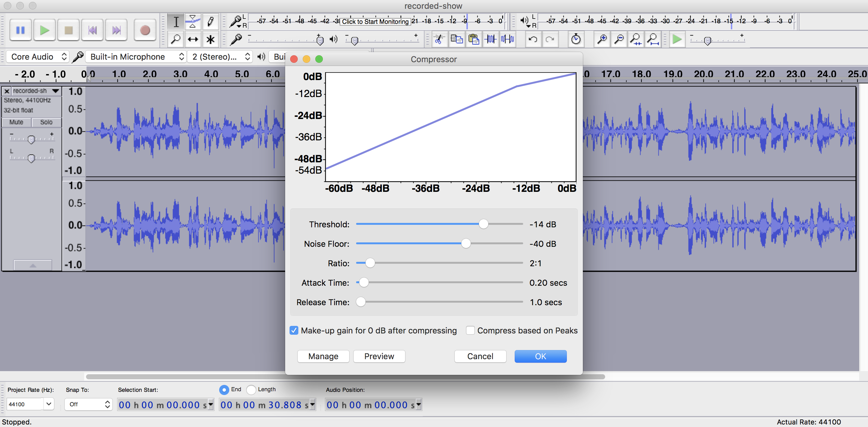This screenshot has height=427, width=868.
Task: Click Fit Project zoom icon
Action: coord(653,40)
